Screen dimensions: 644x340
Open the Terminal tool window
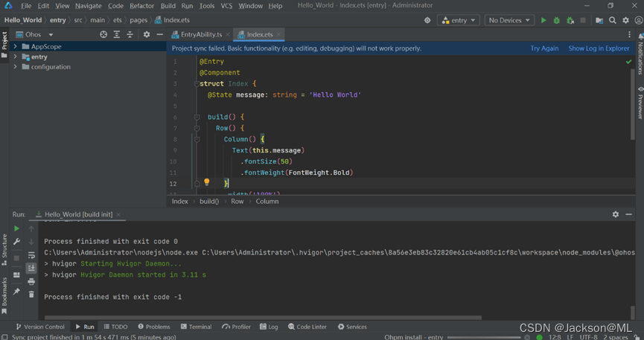[196, 327]
